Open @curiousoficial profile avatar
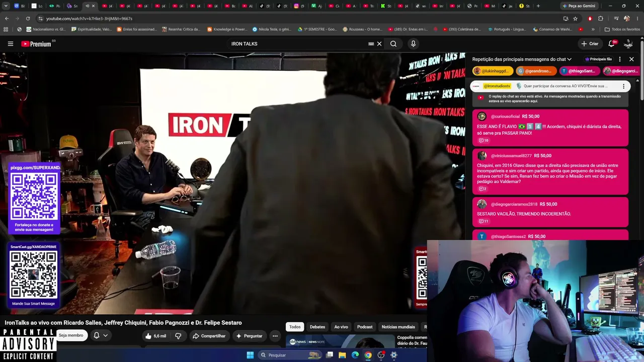Image resolution: width=644 pixels, height=362 pixels. 481,116
